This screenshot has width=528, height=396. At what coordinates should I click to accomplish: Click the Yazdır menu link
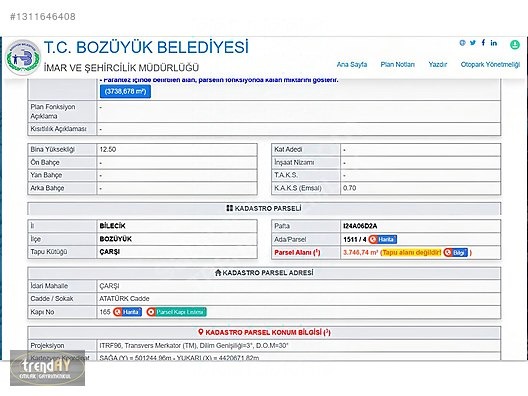[437, 64]
